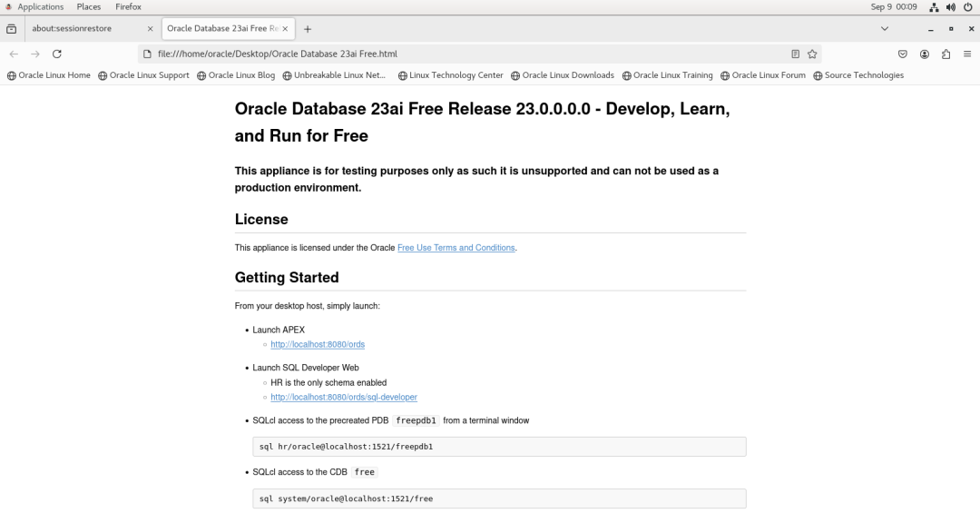980x523 pixels.
Task: Click the volume speaker icon
Action: (951, 7)
